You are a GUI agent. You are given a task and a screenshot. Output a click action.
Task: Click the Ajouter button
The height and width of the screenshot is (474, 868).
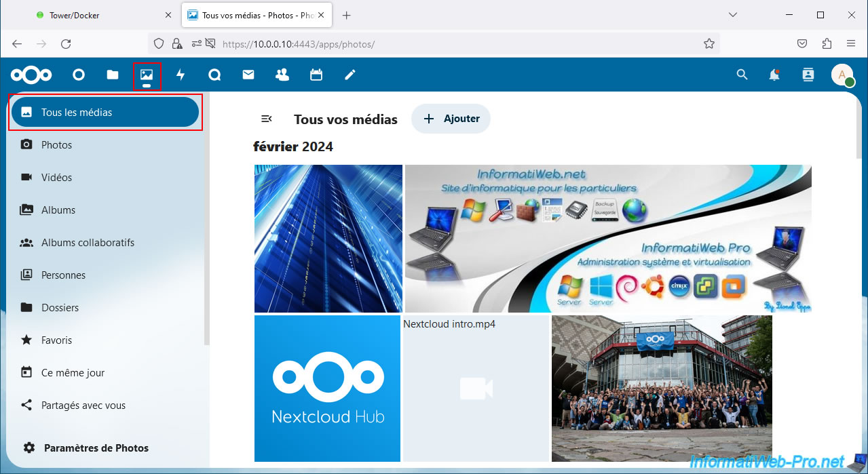(x=451, y=119)
